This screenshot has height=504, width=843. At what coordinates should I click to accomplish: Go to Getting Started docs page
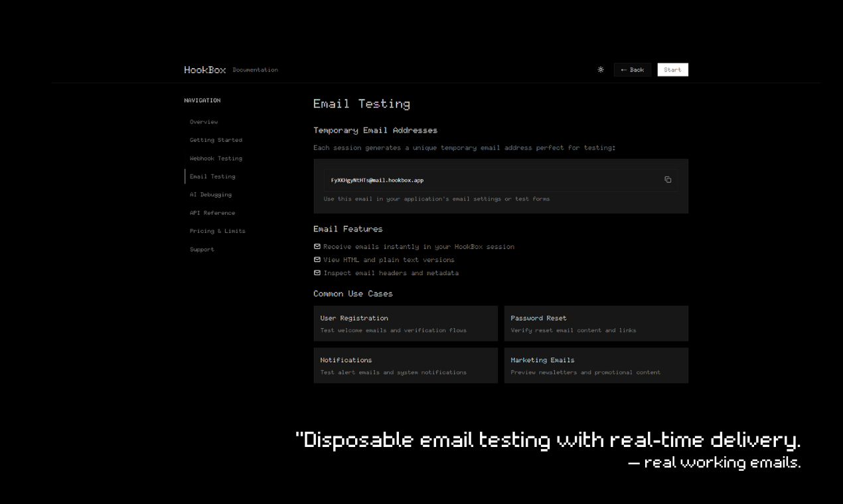pyautogui.click(x=216, y=140)
